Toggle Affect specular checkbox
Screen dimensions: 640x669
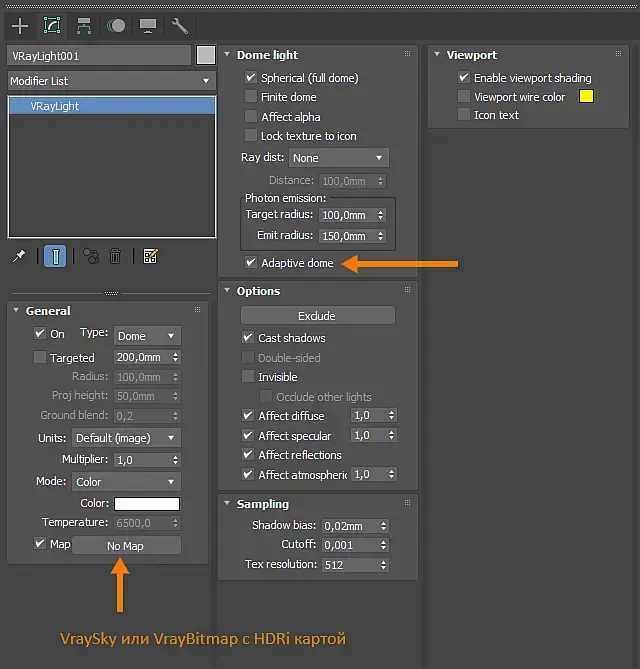click(248, 435)
